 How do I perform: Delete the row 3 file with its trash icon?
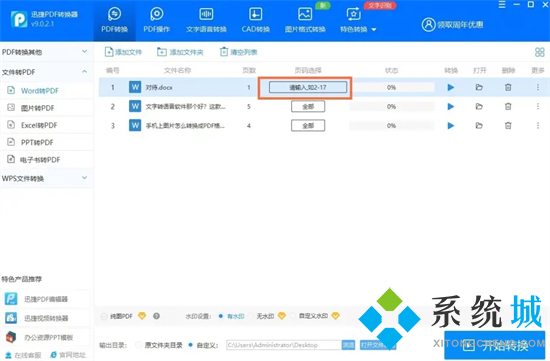508,126
